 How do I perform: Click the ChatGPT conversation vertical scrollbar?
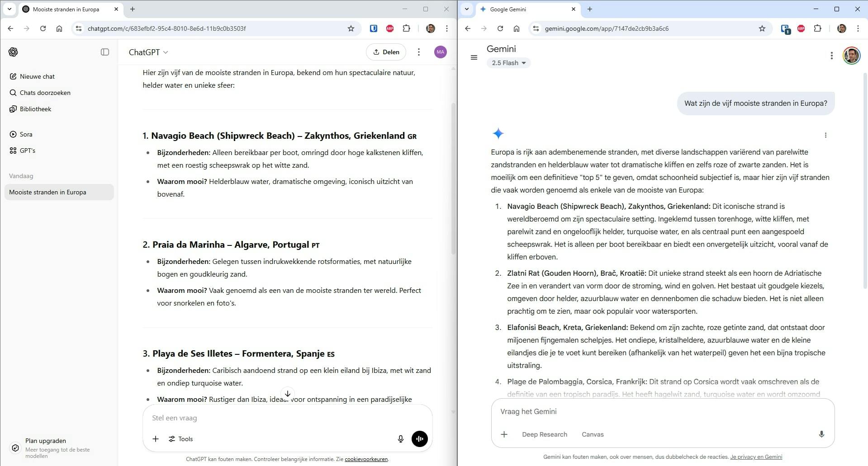453,179
